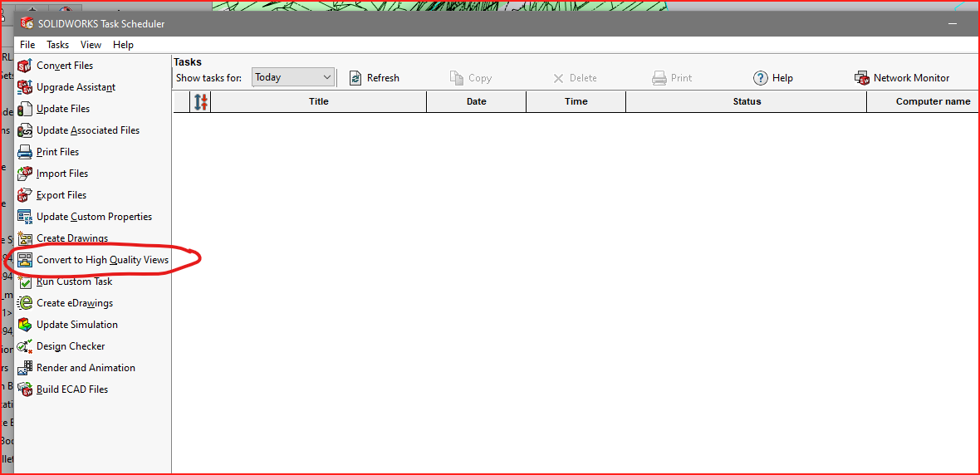This screenshot has width=980, height=475.
Task: Click the Refresh toolbar icon
Action: coord(355,78)
